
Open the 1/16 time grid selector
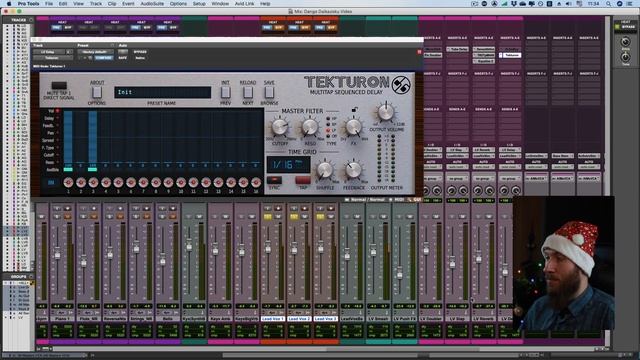coord(289,165)
